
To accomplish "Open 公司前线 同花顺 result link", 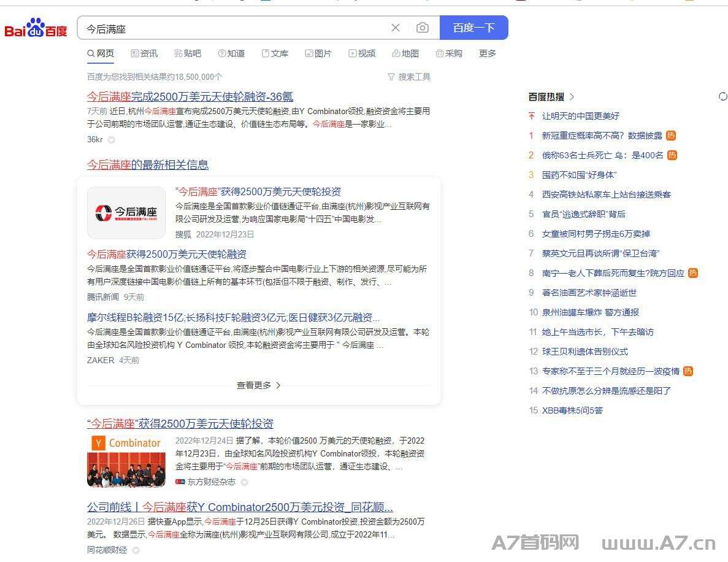I will (240, 507).
